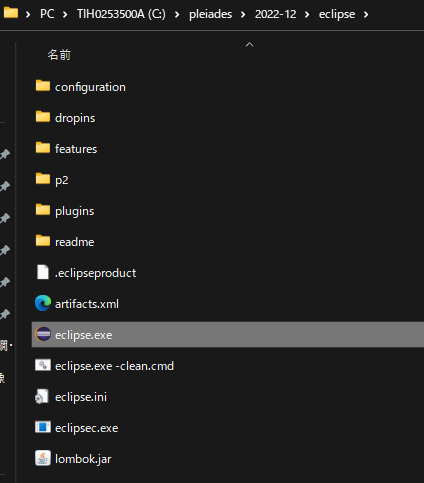Click the .eclipseproduct blank file icon
Viewport: 424px width, 483px height.
pyautogui.click(x=43, y=272)
